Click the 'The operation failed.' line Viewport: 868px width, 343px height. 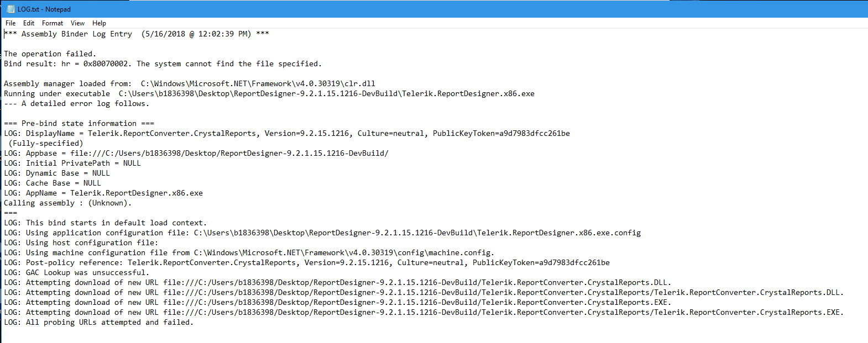coord(50,54)
